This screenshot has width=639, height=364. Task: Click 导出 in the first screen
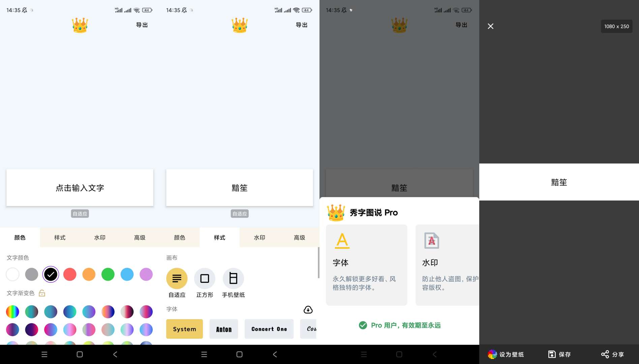[x=142, y=25]
